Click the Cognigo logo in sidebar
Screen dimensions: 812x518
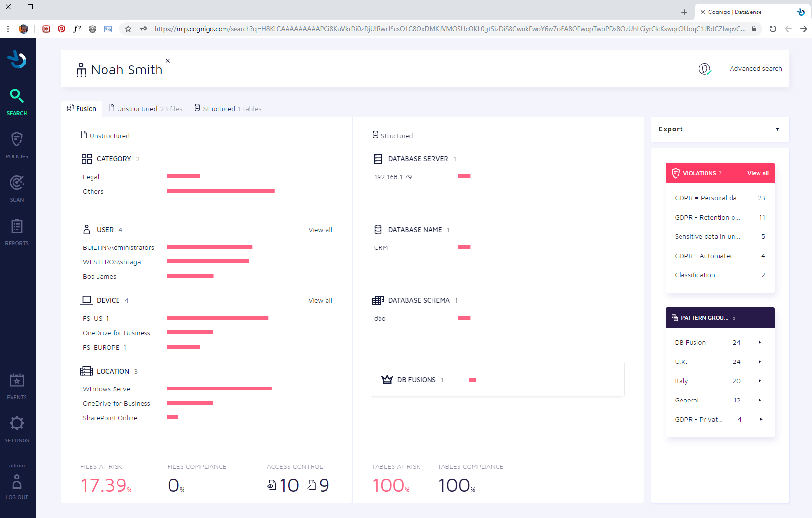(17, 60)
